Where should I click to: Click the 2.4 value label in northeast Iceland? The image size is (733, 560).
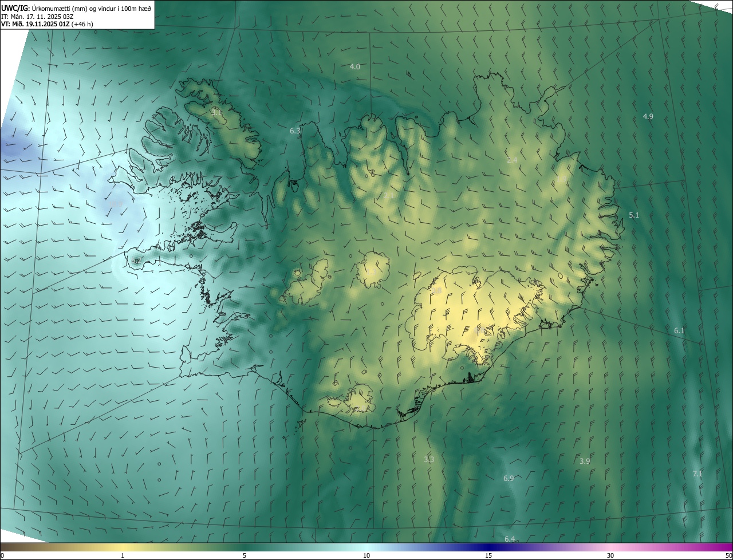coord(512,160)
